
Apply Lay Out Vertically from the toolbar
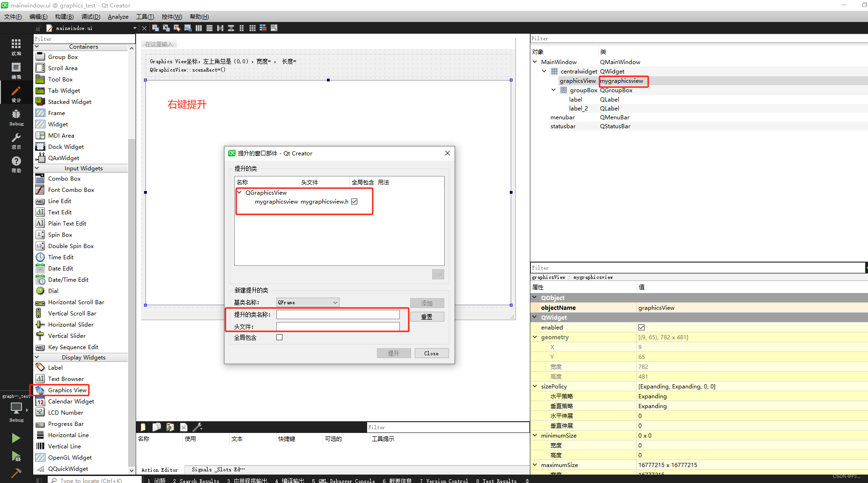click(x=209, y=28)
